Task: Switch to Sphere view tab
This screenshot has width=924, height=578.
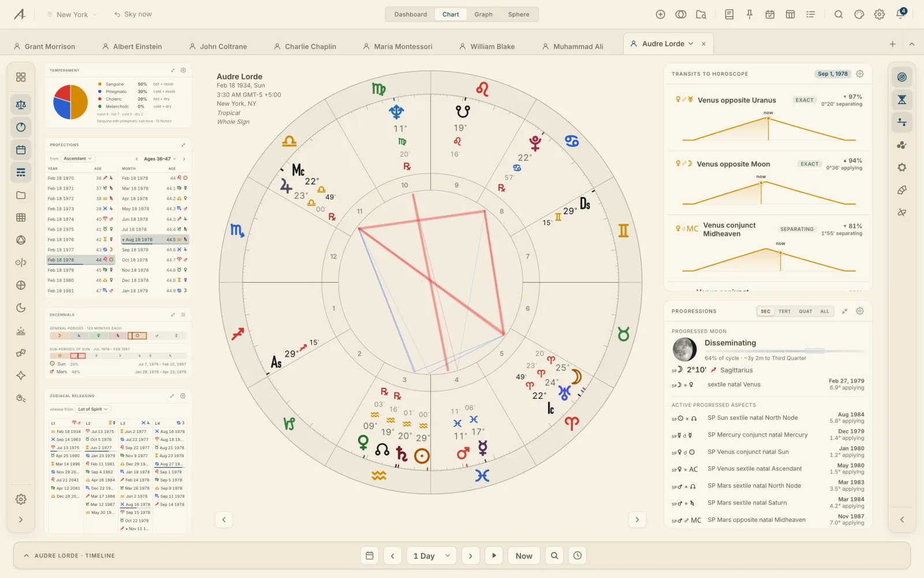Action: coord(519,14)
